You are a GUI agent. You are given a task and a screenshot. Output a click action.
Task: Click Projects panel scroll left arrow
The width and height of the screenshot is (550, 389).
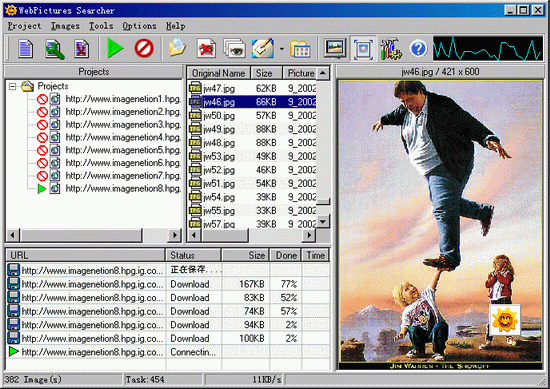(x=13, y=235)
